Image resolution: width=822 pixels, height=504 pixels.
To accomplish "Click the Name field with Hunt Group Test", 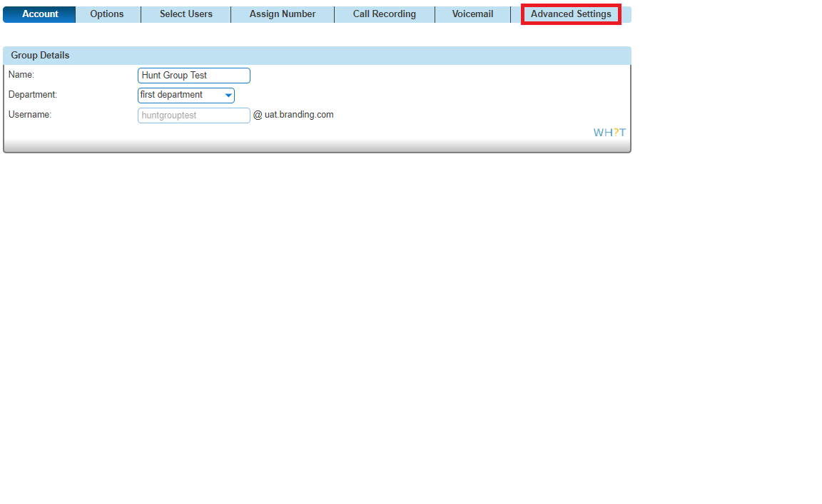I will 194,76.
